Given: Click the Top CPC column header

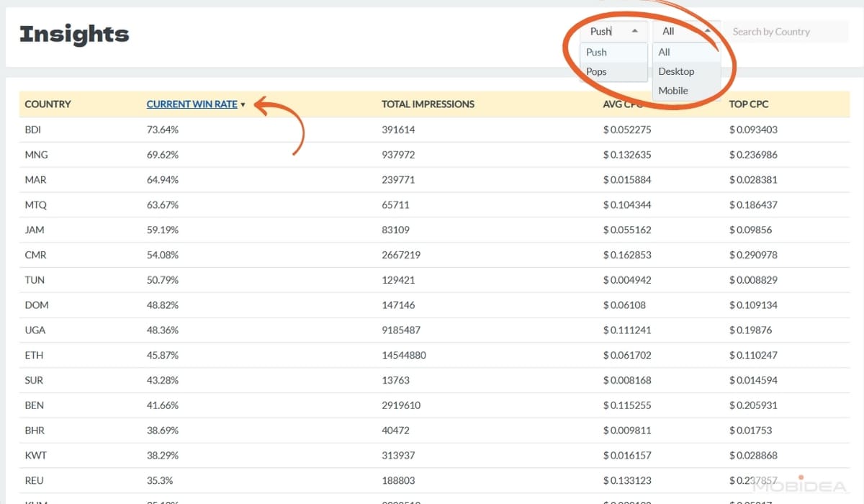Looking at the screenshot, I should click(x=749, y=104).
